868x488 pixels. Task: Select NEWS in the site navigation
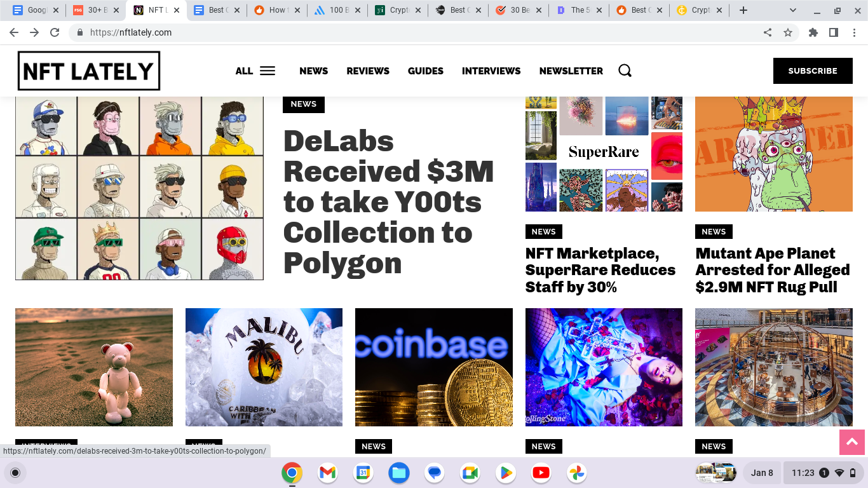pyautogui.click(x=313, y=71)
